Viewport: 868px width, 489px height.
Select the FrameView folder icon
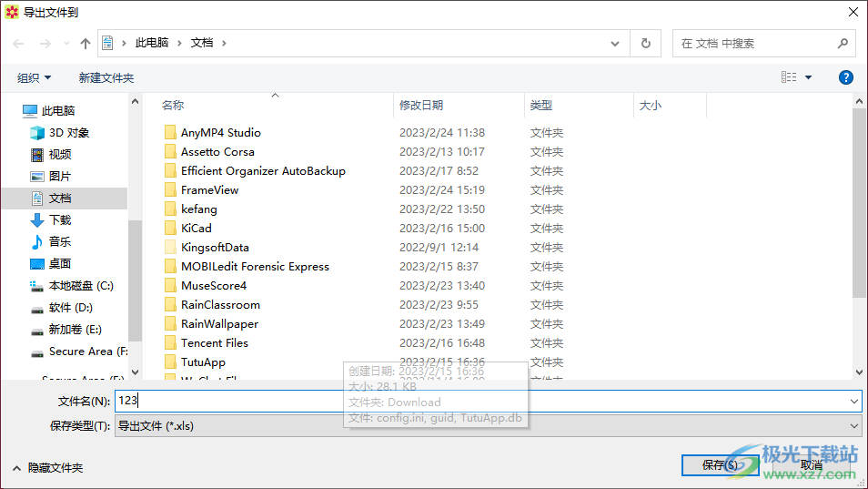[170, 190]
